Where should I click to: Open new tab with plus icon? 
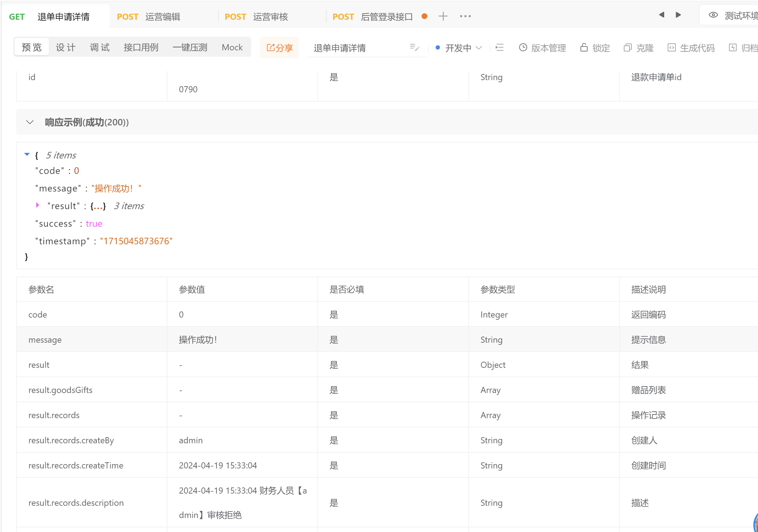[x=443, y=16]
